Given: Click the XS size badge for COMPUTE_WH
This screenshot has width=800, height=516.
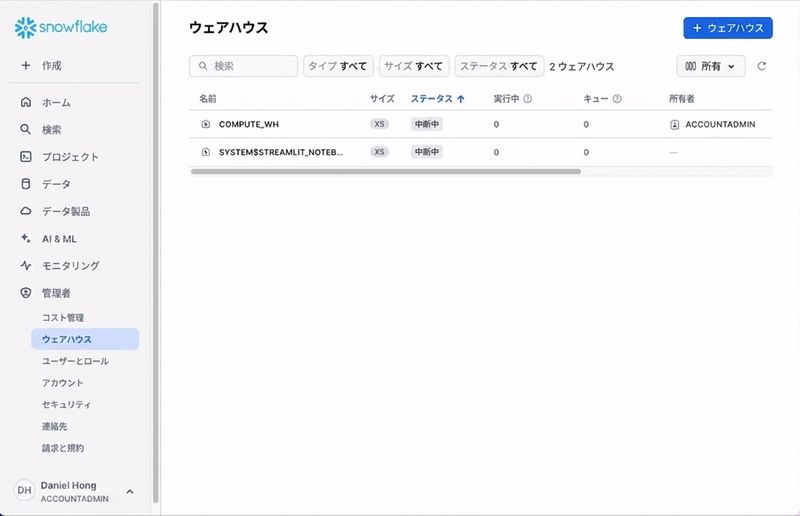Looking at the screenshot, I should (379, 124).
